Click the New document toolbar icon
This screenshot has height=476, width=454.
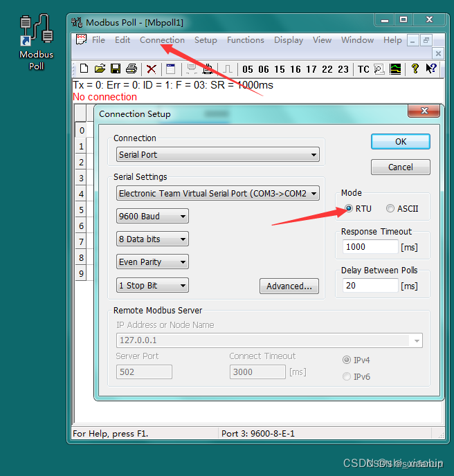click(84, 69)
